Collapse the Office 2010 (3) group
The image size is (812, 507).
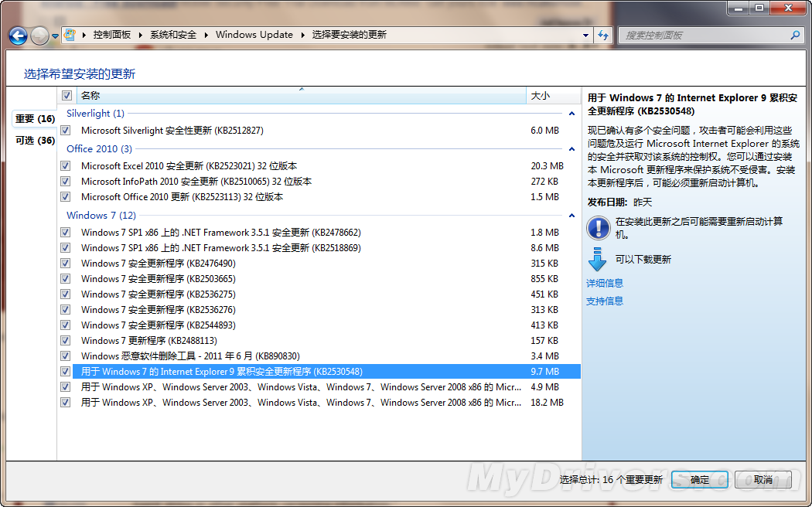click(x=571, y=149)
